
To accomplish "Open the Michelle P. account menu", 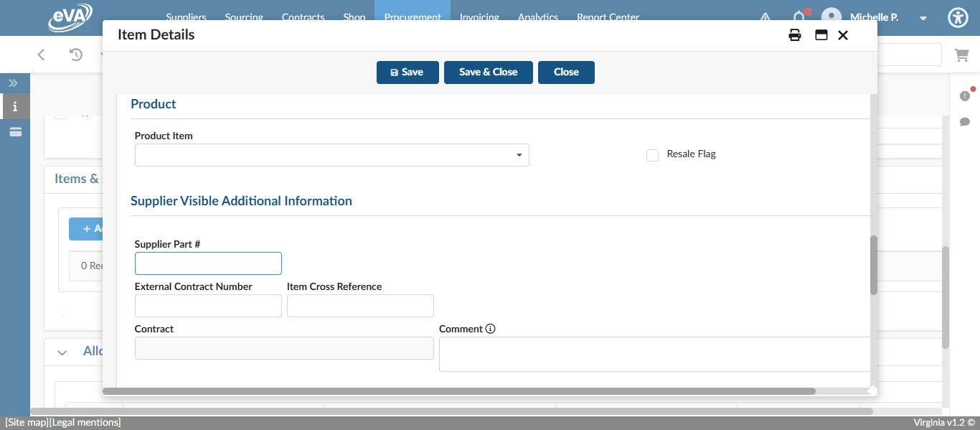I will tap(923, 18).
